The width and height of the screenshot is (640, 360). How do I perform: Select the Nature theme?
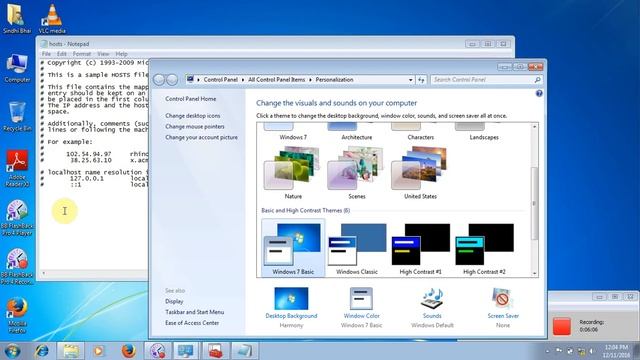point(293,173)
